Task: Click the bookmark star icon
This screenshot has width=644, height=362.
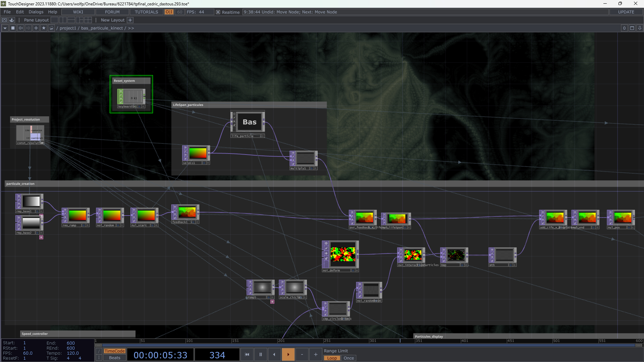Action: [44, 28]
